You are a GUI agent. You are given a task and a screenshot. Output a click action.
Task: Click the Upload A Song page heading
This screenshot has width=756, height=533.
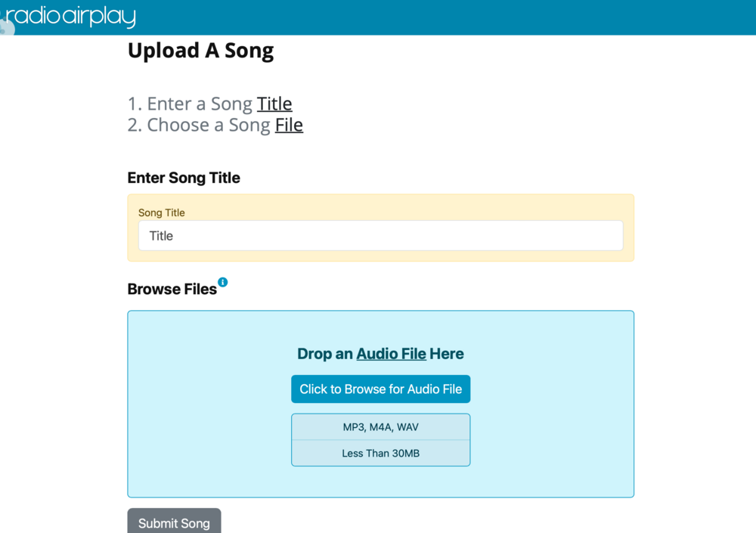coord(200,51)
